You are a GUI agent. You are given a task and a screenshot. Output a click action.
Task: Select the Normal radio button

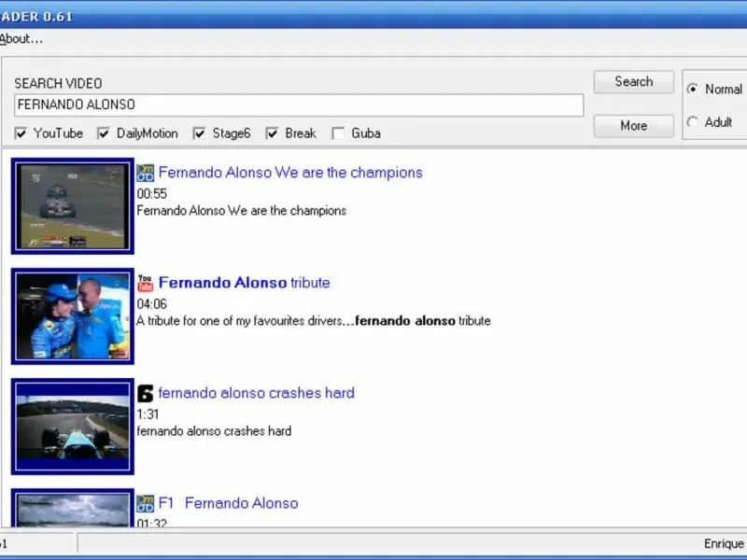coord(692,89)
